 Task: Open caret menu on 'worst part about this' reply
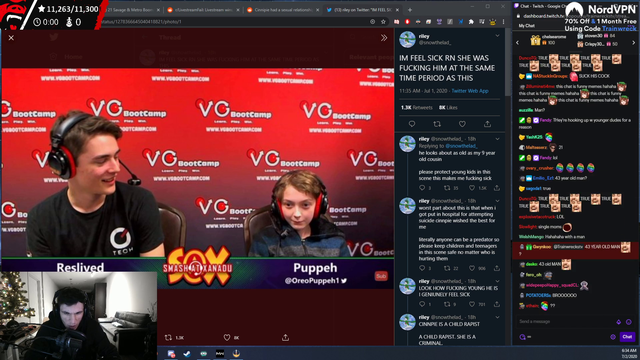[497, 201]
